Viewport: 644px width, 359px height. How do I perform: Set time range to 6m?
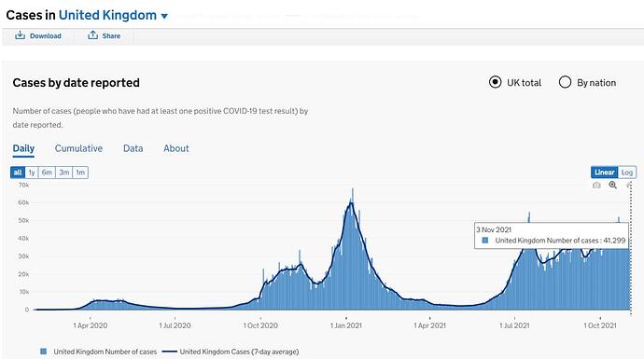point(47,173)
